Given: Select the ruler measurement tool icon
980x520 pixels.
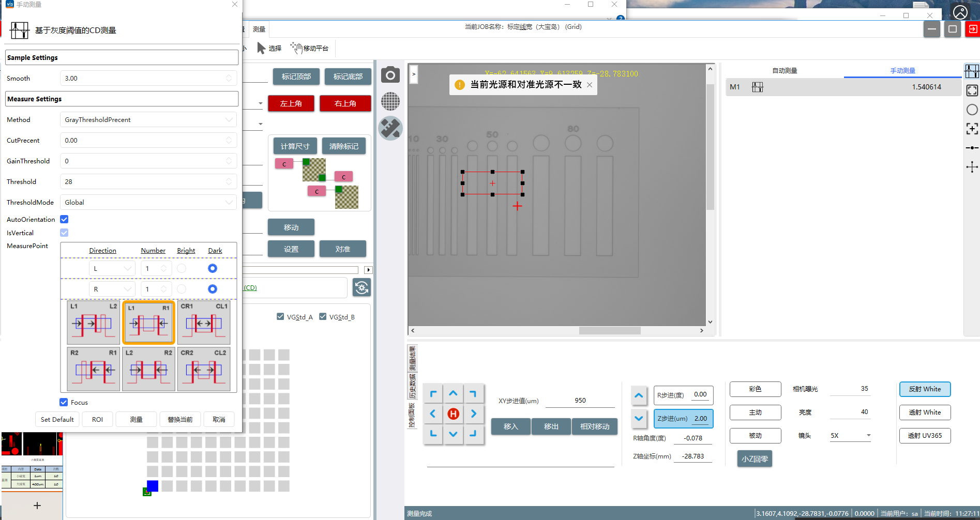Looking at the screenshot, I should 390,128.
